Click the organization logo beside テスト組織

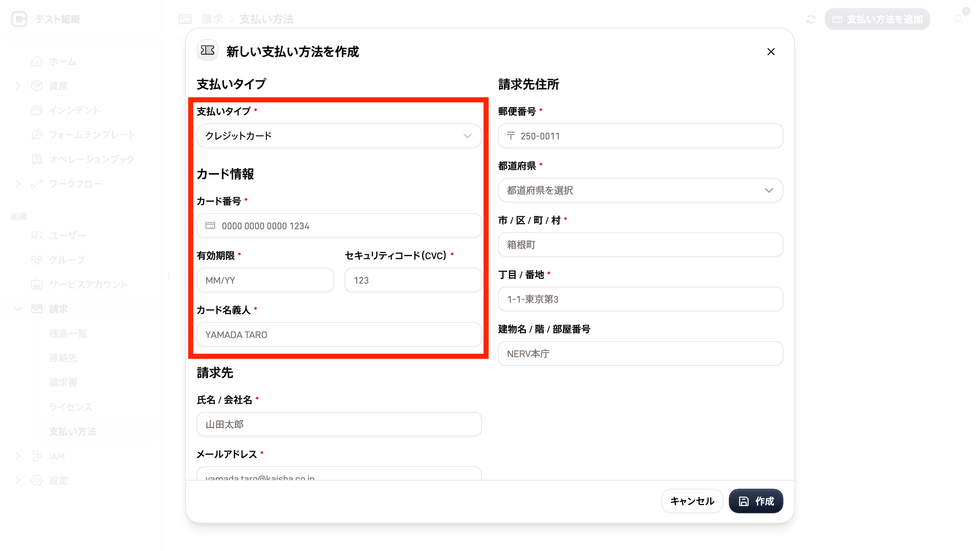(x=19, y=19)
